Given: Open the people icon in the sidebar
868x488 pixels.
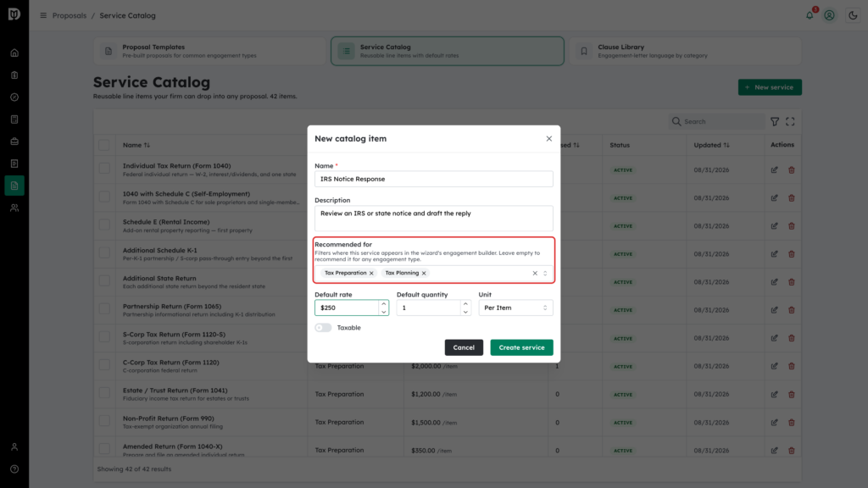Looking at the screenshot, I should [14, 208].
